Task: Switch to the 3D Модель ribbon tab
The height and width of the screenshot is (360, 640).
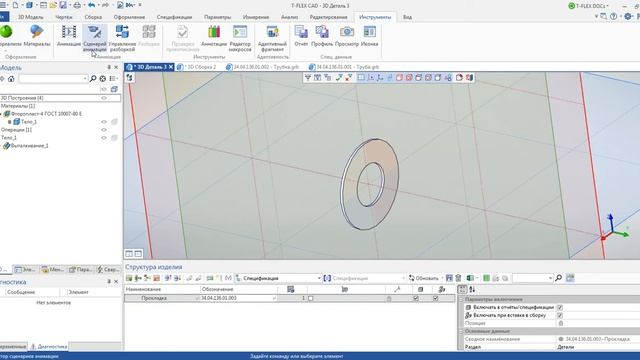Action: click(30, 17)
